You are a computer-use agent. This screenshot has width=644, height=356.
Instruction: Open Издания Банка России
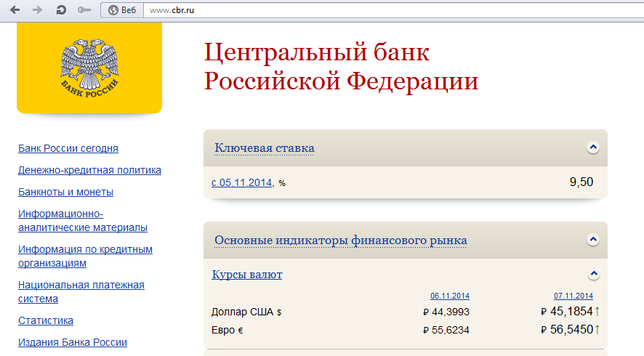[x=73, y=342]
